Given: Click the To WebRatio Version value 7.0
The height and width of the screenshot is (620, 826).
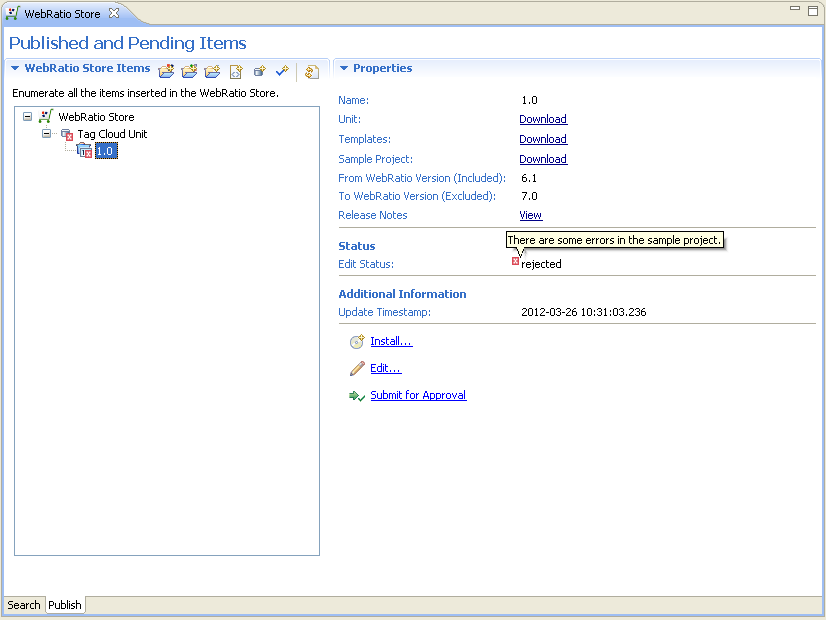Looking at the screenshot, I should tap(529, 196).
